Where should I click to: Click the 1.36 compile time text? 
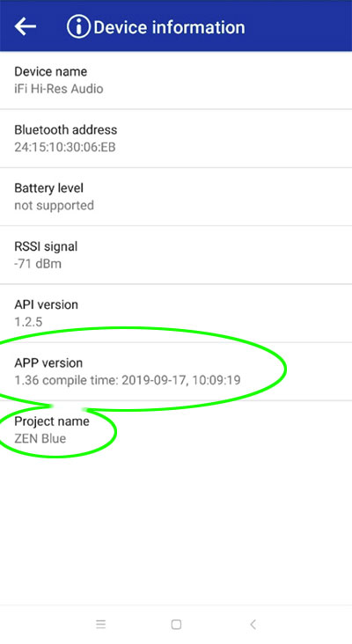(128, 380)
